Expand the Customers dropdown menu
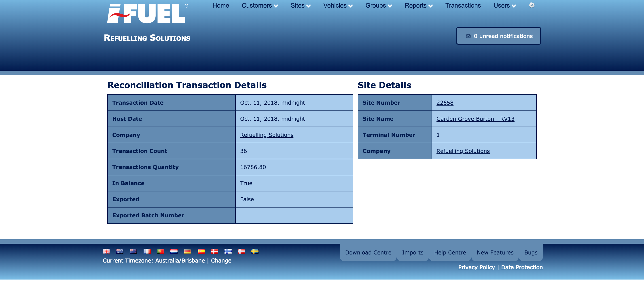 (259, 6)
